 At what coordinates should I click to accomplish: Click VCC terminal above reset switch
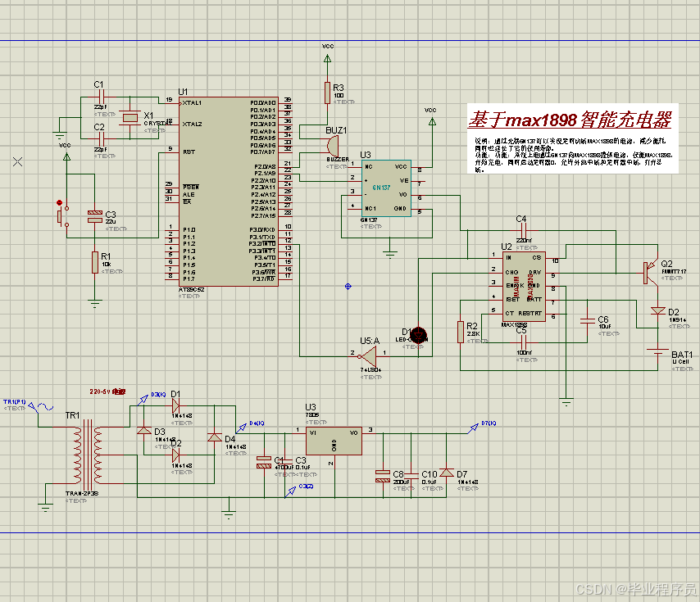[x=66, y=156]
